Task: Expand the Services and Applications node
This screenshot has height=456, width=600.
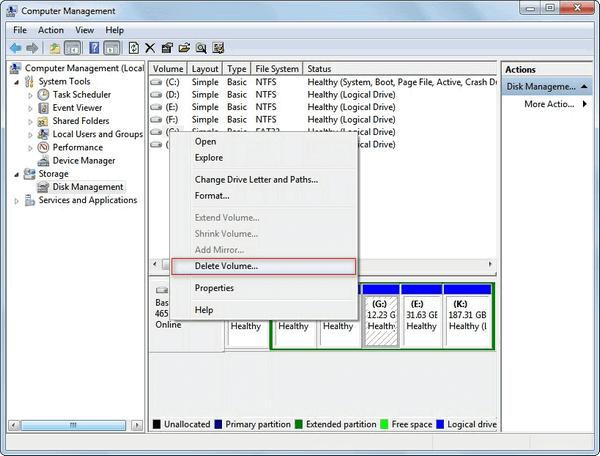Action: point(16,200)
